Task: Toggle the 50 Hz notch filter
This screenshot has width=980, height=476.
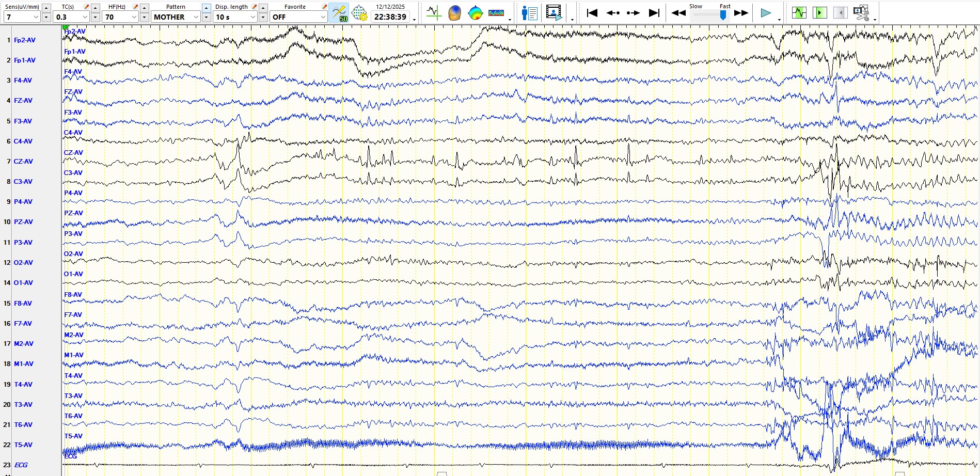Action: (340, 13)
